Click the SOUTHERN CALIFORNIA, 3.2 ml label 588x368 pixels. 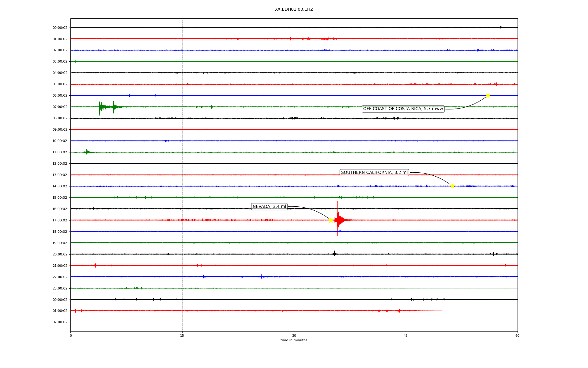(x=374, y=173)
